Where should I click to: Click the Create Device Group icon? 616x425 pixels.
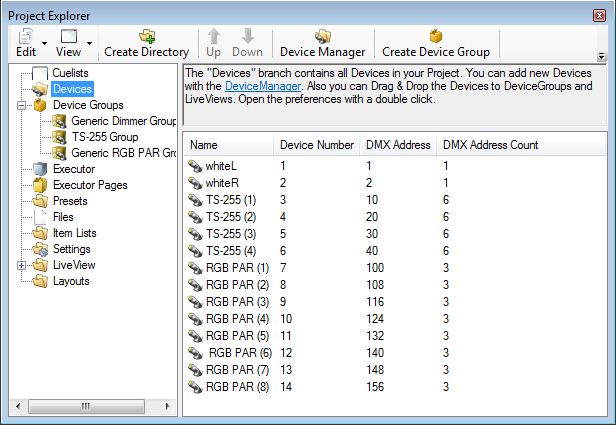(435, 36)
